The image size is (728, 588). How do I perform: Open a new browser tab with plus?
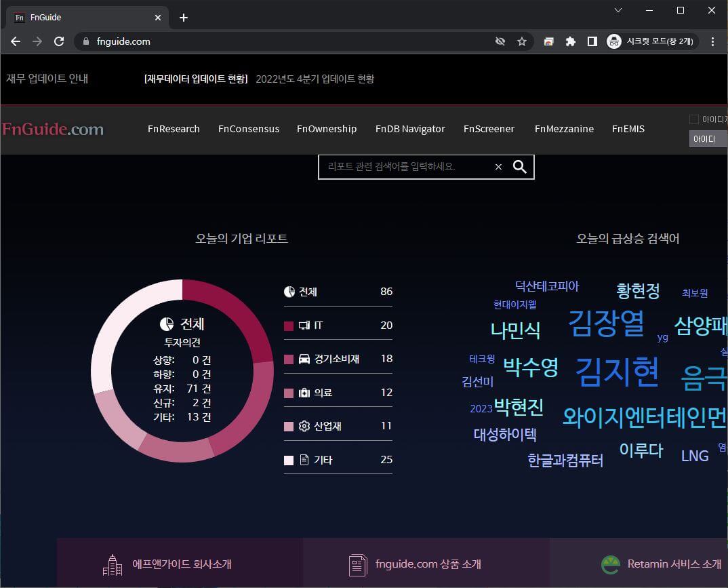184,18
